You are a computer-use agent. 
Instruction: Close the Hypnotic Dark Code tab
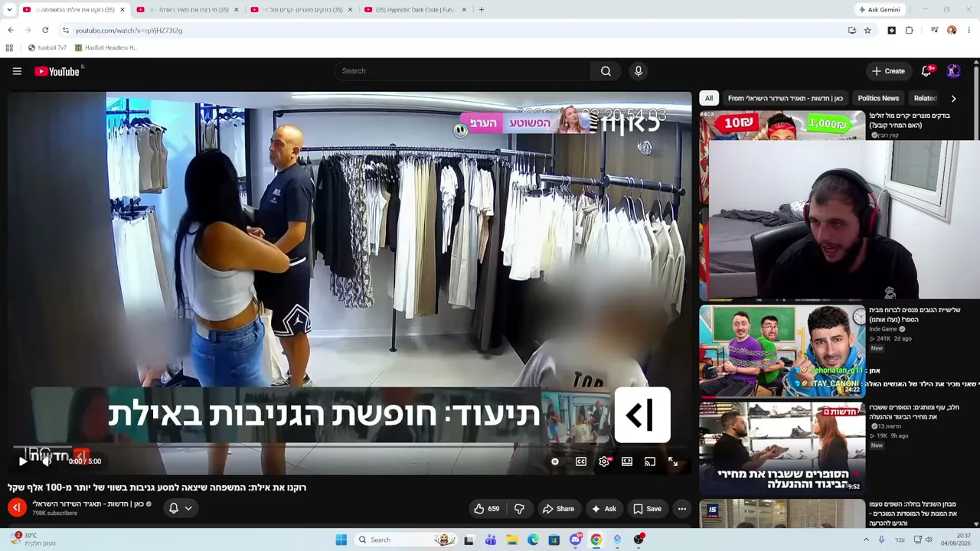point(464,10)
